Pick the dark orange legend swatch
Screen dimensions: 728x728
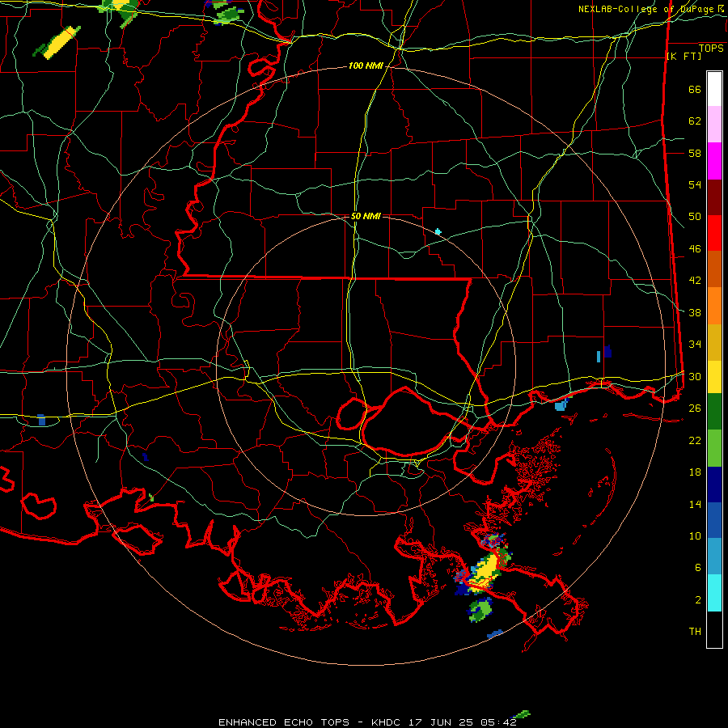coord(714,269)
